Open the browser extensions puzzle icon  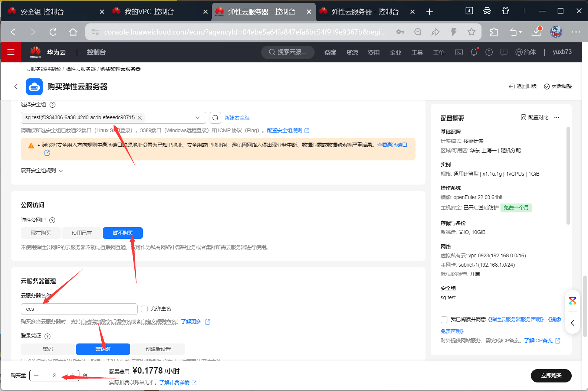pyautogui.click(x=494, y=32)
